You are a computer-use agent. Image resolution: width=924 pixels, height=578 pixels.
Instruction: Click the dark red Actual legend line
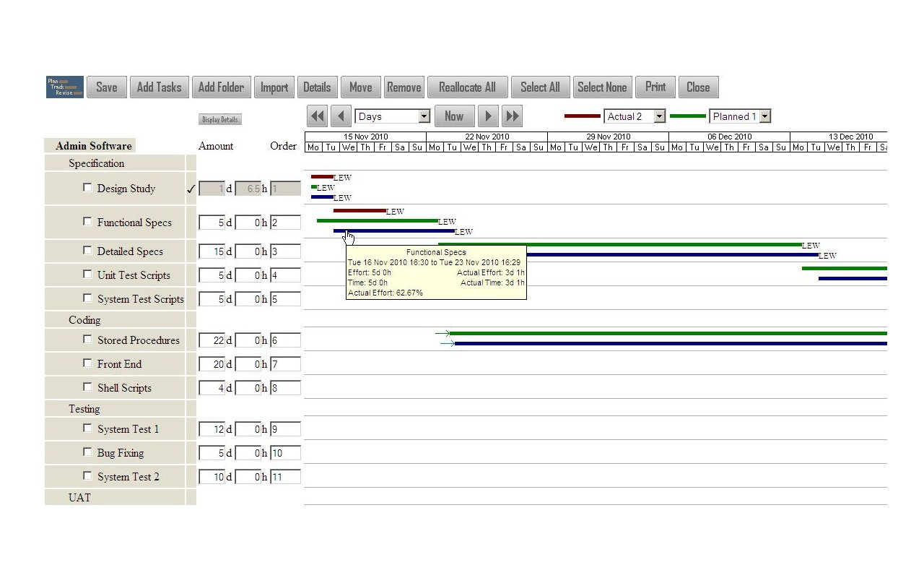point(582,116)
